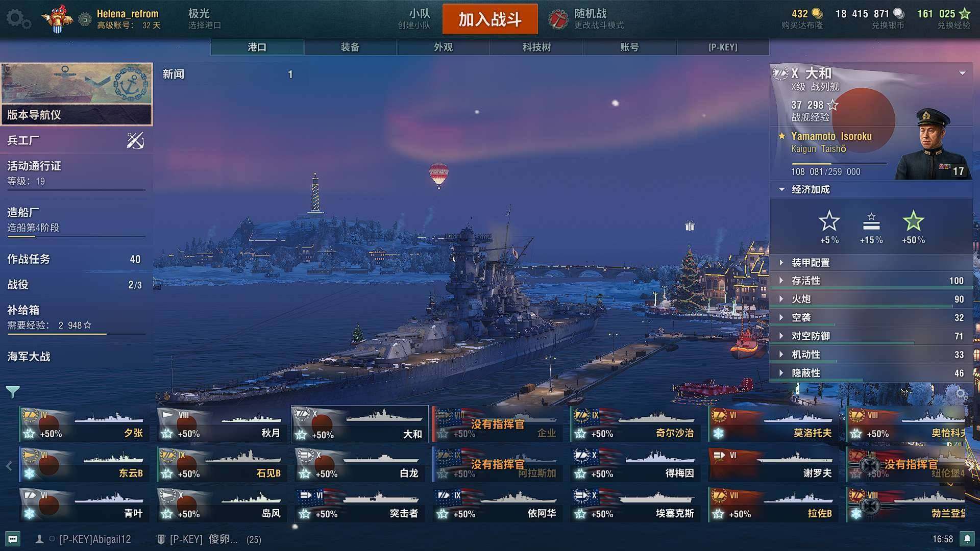Click the random battle mode icon

[x=558, y=19]
